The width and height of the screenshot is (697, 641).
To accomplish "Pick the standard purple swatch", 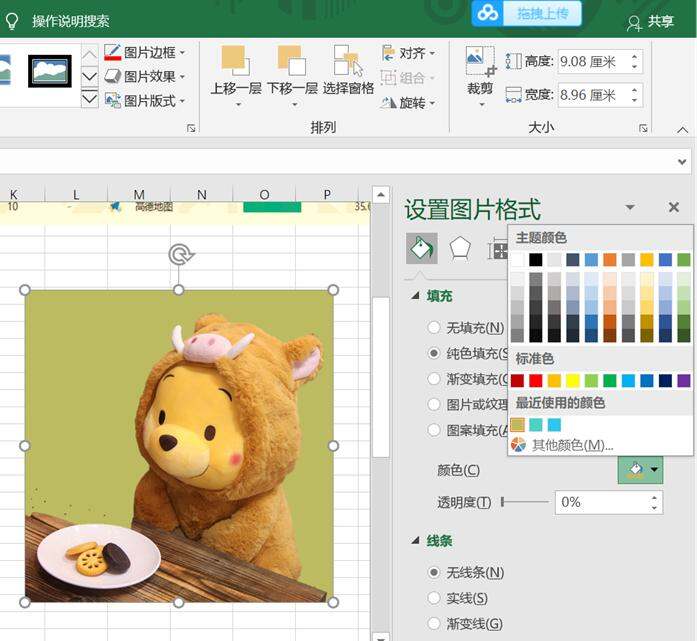I will (684, 381).
